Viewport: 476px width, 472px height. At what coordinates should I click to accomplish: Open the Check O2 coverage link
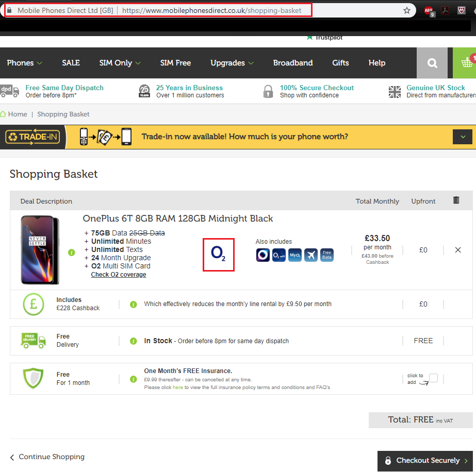point(118,274)
